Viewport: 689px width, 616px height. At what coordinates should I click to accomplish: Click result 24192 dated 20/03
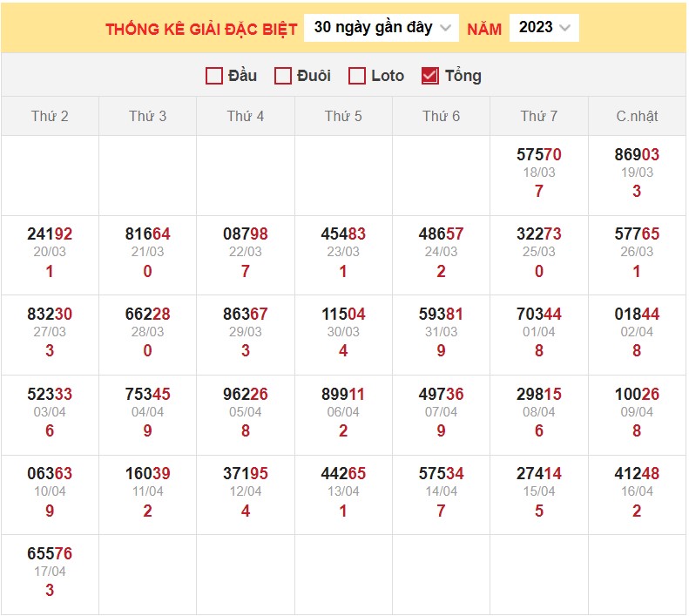pyautogui.click(x=50, y=234)
